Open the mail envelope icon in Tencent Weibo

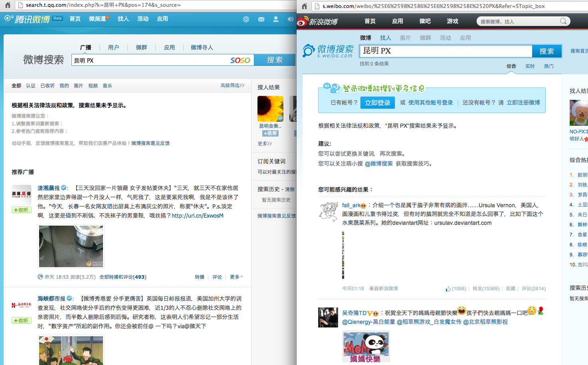[261, 19]
